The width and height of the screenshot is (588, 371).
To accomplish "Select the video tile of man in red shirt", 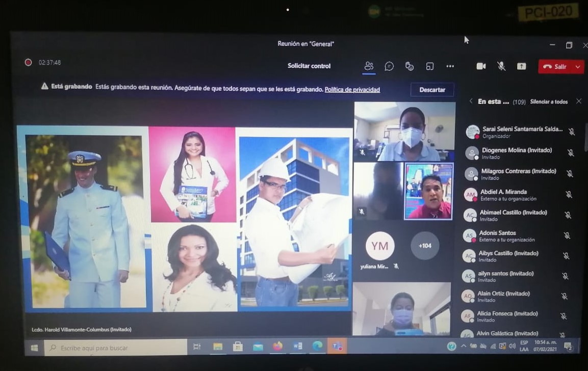I will click(428, 191).
